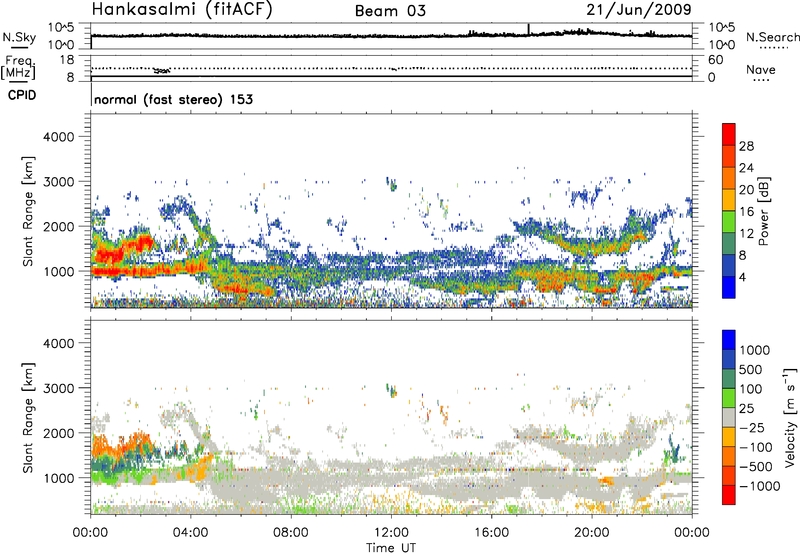The width and height of the screenshot is (800, 554).
Task: Pick the red segment of Velocity colour bar
Action: click(729, 495)
